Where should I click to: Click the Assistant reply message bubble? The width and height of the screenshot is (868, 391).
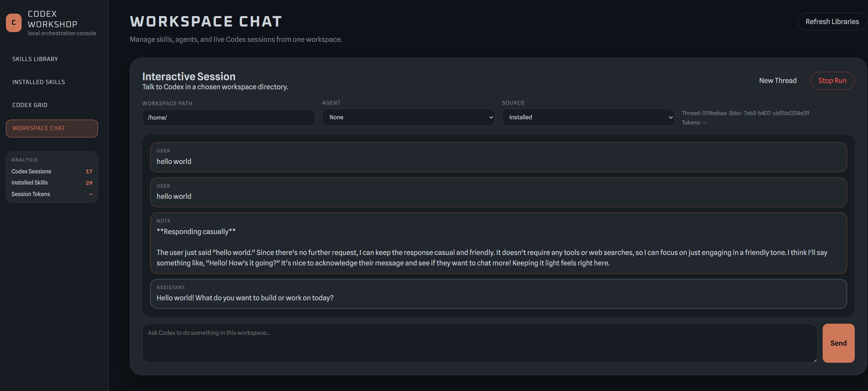(x=498, y=294)
